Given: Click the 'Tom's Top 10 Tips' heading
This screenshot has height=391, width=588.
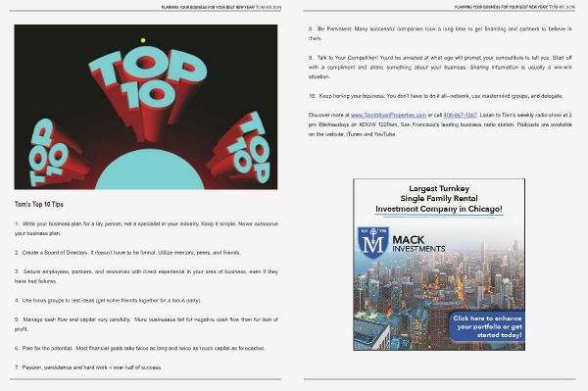Looking at the screenshot, I should point(39,204).
